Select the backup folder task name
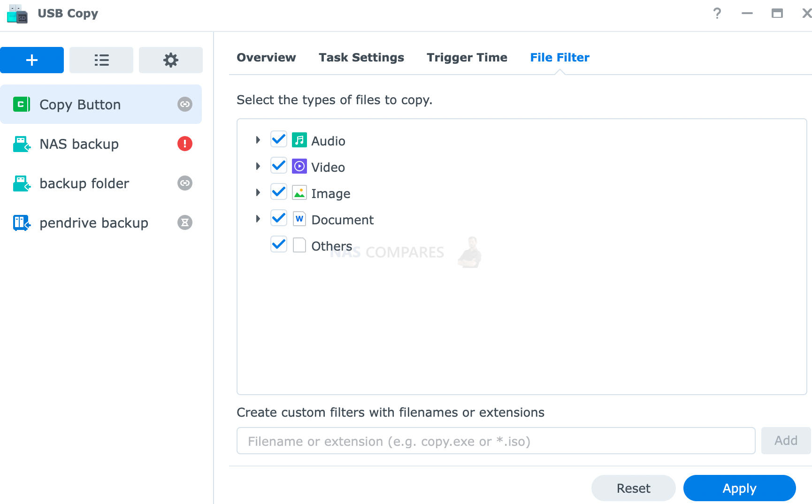This screenshot has width=812, height=504. 84,183
